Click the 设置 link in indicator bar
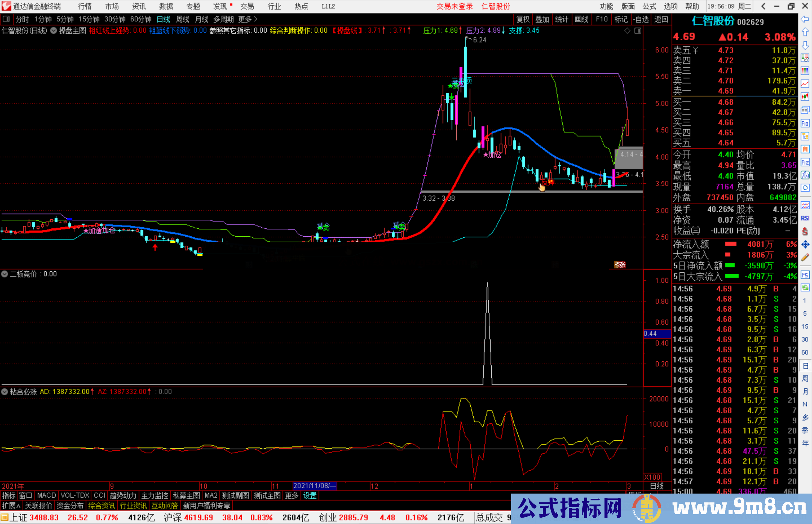The height and width of the screenshot is (524, 812). 310,495
